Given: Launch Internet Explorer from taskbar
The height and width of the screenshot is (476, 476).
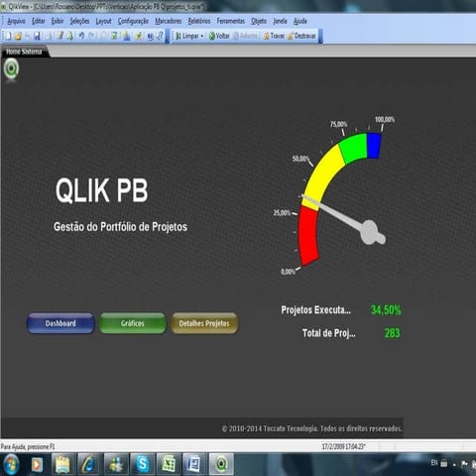Looking at the screenshot, I should pyautogui.click(x=88, y=464).
